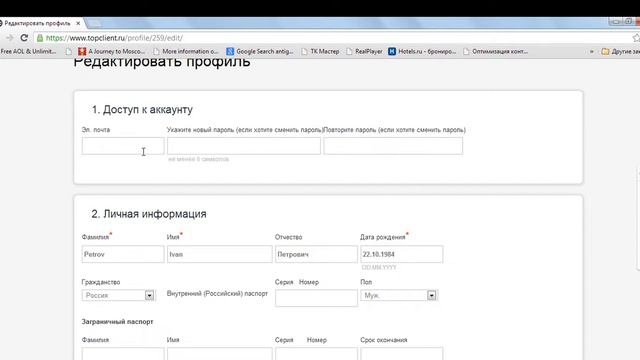Click the internal passport Серия Номер field
Viewport: 640px width, 360px height.
tap(316, 298)
